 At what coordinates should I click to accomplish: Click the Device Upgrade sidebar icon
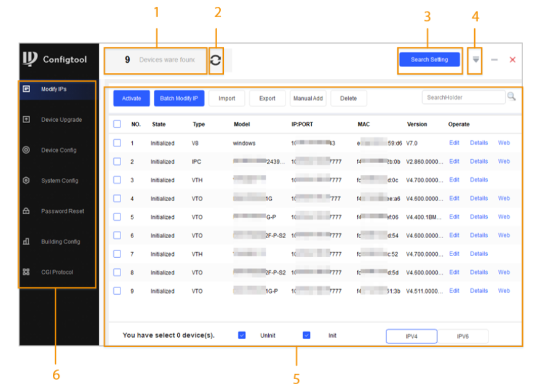[26, 119]
